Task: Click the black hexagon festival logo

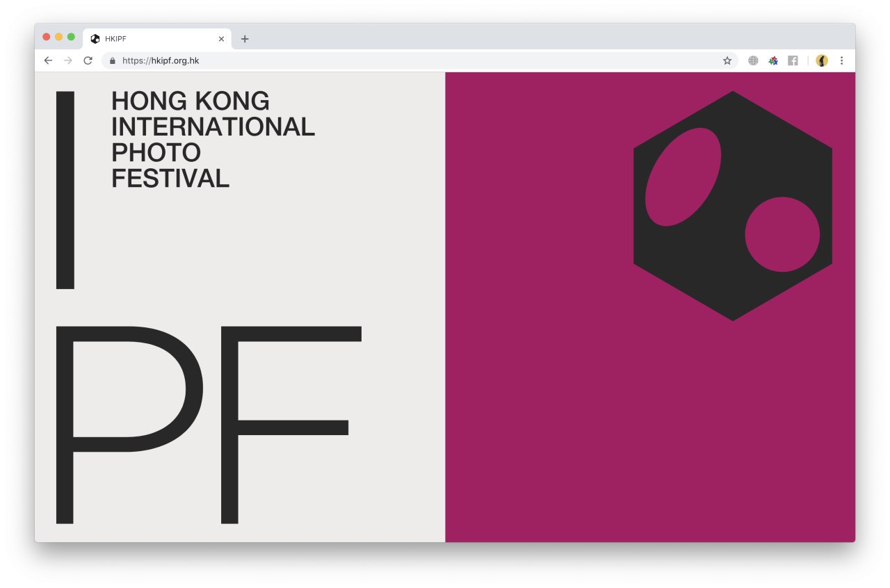Action: 733,206
